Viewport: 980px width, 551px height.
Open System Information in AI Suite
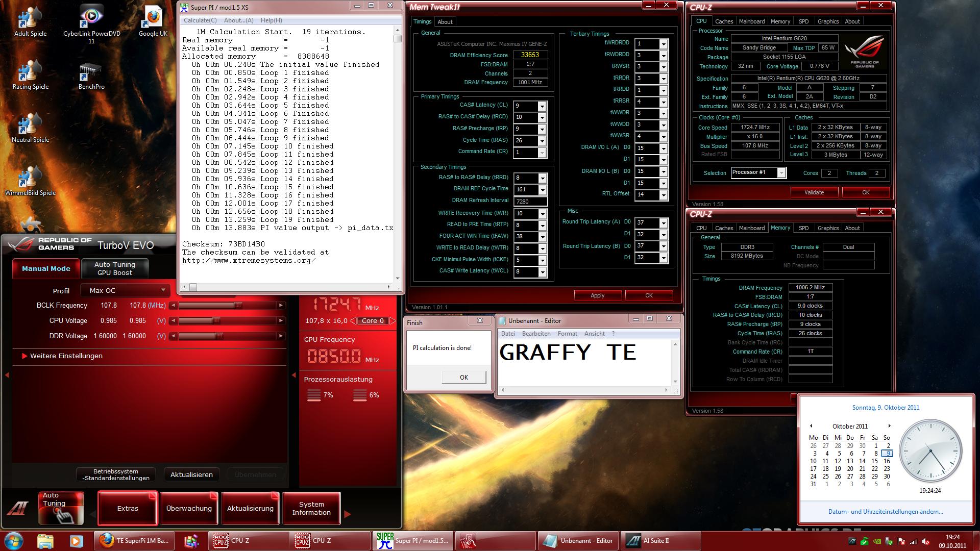click(x=311, y=508)
